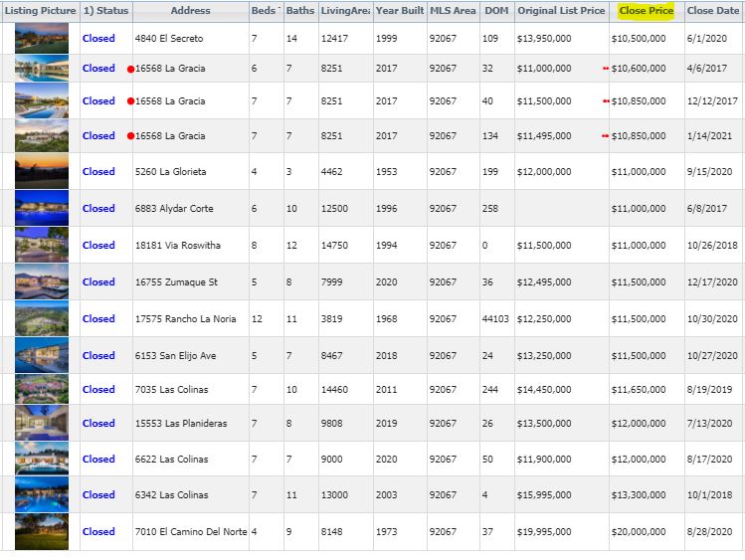745x560 pixels.
Task: Select close date 6/1/2020
Action: click(x=707, y=39)
